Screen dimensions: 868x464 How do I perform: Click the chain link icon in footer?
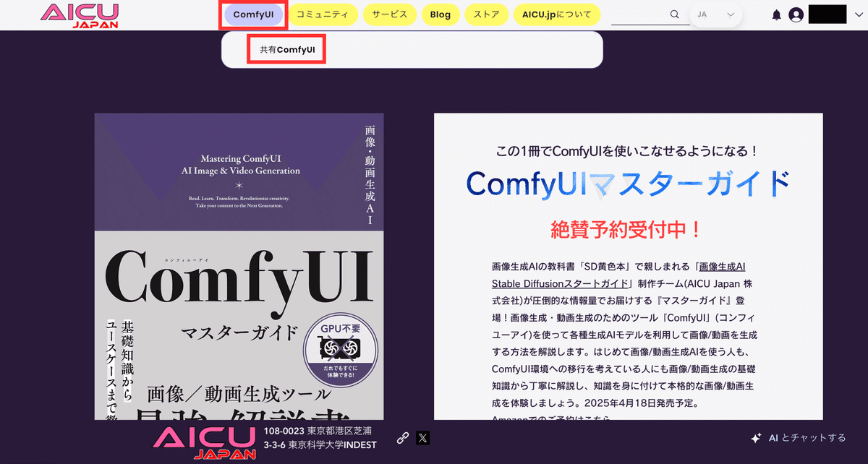click(404, 437)
